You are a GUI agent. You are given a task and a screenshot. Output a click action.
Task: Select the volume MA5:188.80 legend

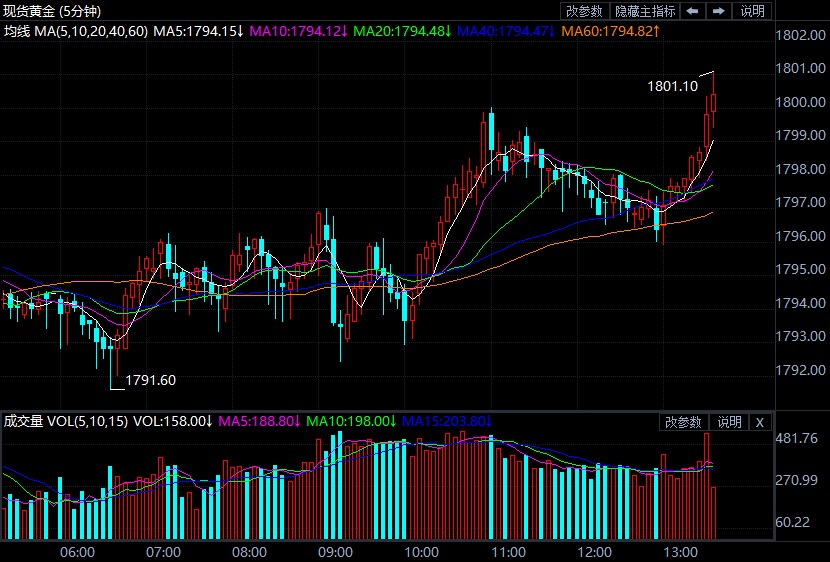[259, 421]
